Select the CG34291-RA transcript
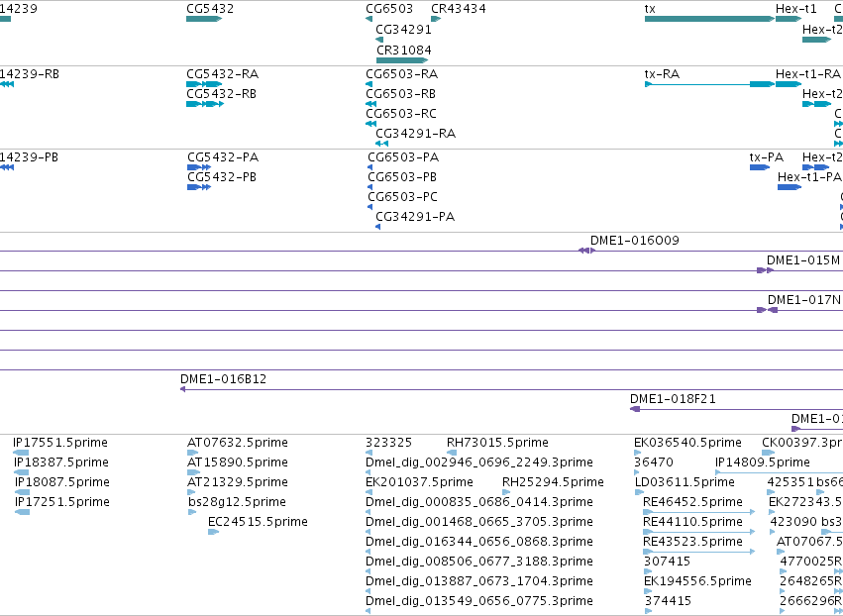The image size is (843, 616). coord(381,144)
